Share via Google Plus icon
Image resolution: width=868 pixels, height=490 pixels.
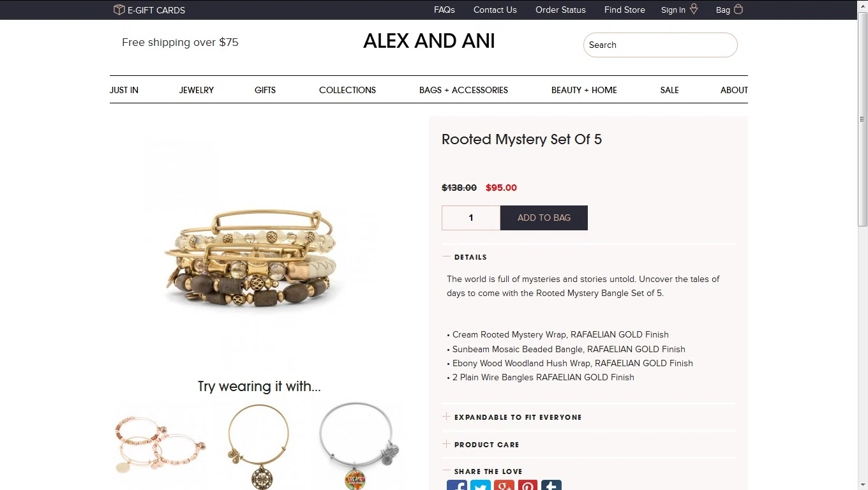coord(504,485)
